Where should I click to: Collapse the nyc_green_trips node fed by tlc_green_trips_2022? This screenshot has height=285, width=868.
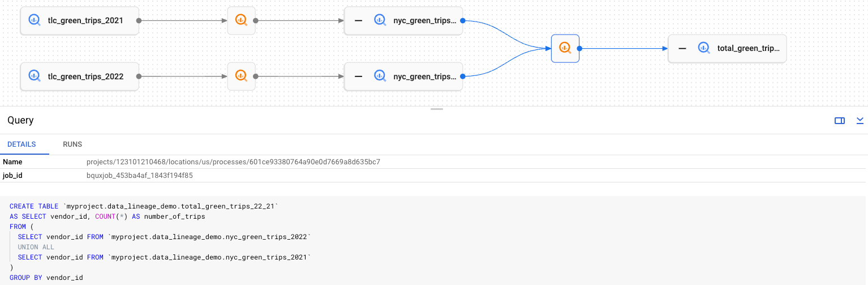tap(358, 76)
